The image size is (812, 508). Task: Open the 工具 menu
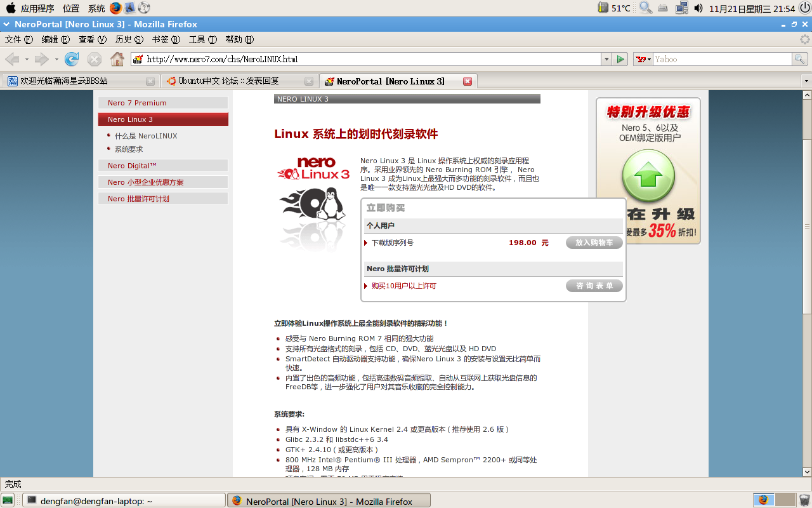[202, 39]
